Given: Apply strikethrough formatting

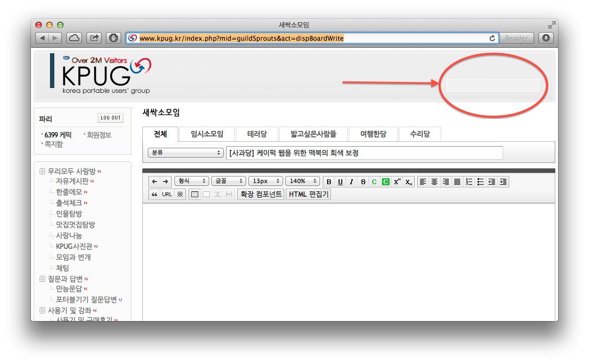Looking at the screenshot, I should tap(363, 182).
